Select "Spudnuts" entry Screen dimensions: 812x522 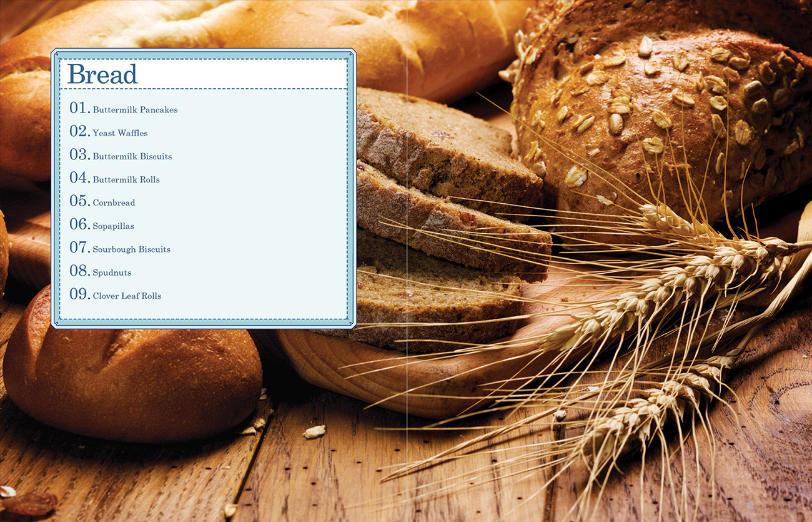click(100, 271)
